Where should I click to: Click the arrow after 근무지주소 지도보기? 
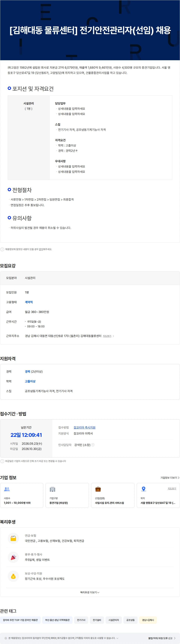(113, 336)
